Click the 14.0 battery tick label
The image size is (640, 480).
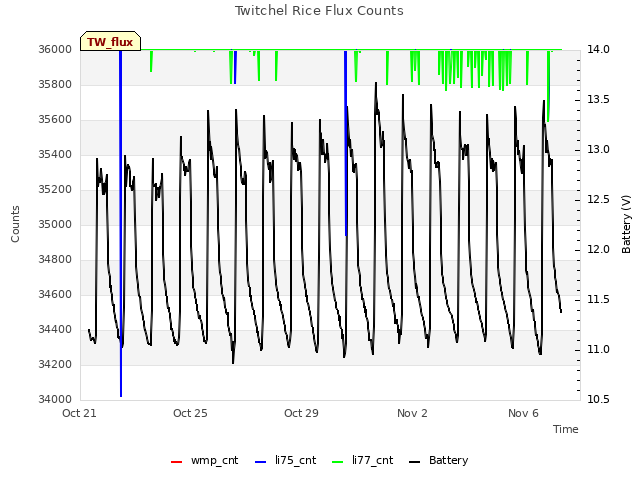(598, 49)
